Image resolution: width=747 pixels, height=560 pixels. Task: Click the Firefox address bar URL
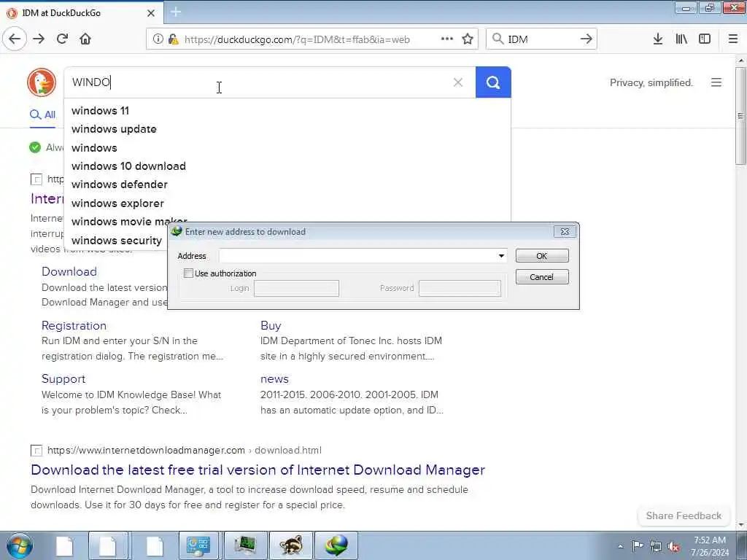(x=297, y=39)
